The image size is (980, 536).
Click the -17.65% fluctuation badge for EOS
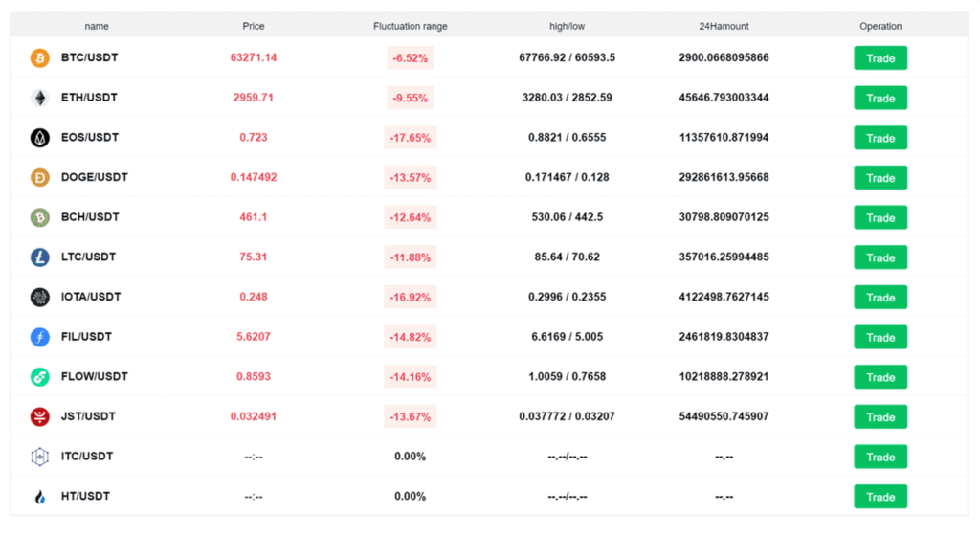[x=410, y=138]
